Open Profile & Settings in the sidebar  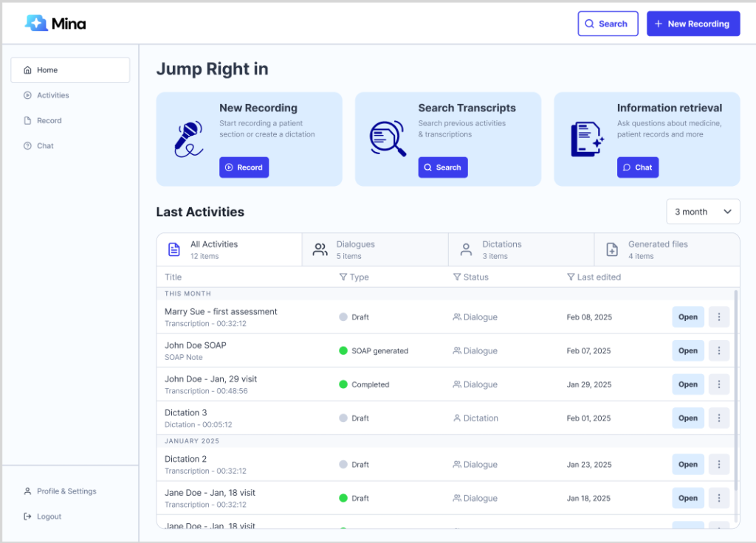[66, 491]
